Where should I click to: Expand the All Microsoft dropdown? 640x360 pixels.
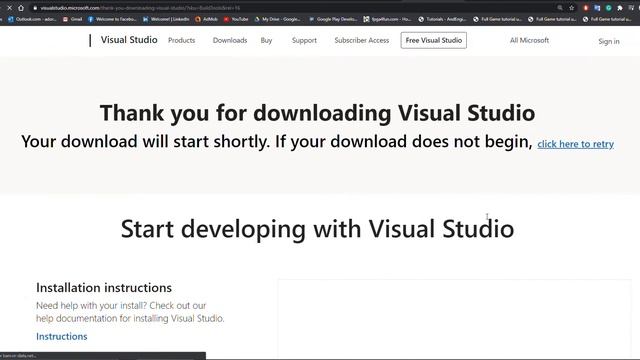click(x=529, y=40)
